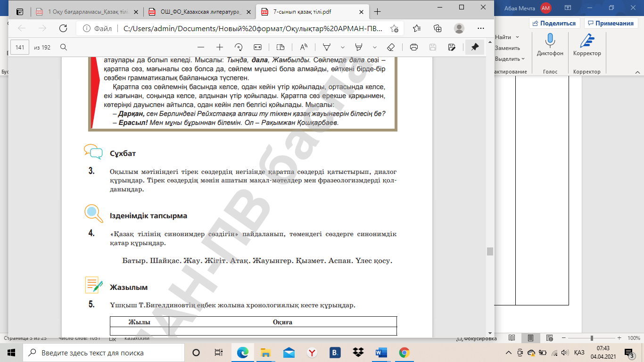Click the PDF vertical scrollbar thumb
The height and width of the screenshot is (362, 644).
490,251
